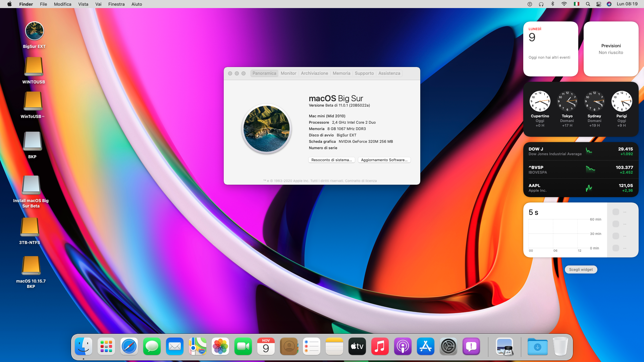Click the Feedback Assistant Dock icon
This screenshot has width=644, height=362.
point(471,346)
